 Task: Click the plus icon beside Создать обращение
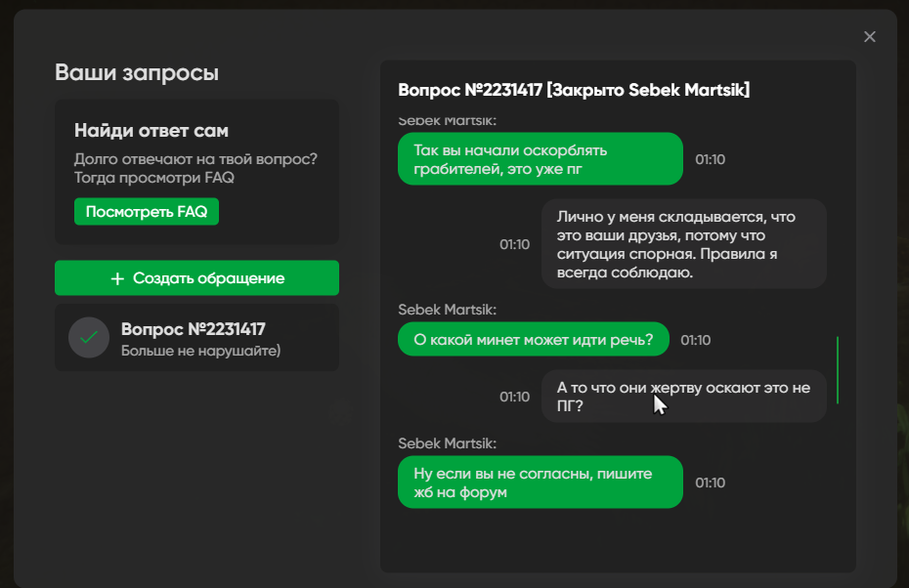tap(117, 278)
